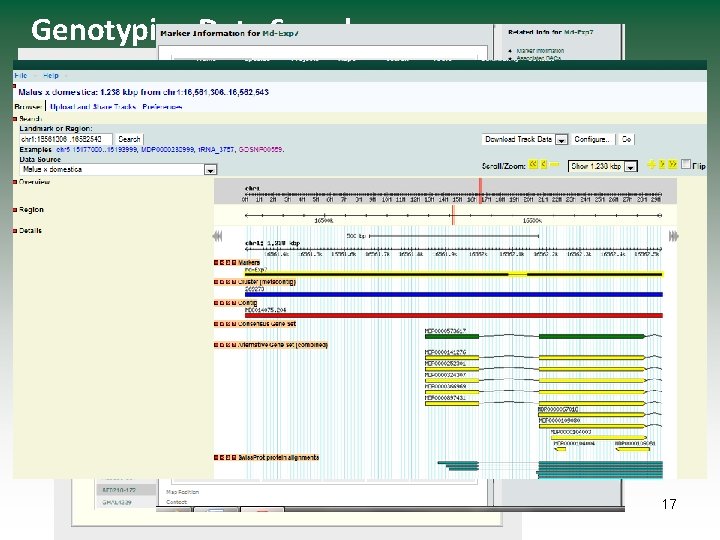Viewport: 720px width, 540px height.
Task: Open the Help menu
Action: [x=51, y=75]
